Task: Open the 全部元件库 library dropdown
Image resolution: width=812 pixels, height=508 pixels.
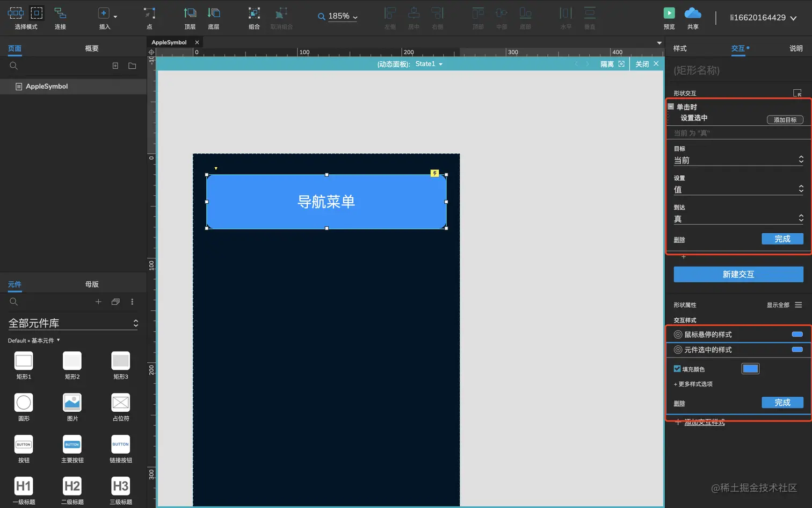Action: [x=74, y=323]
